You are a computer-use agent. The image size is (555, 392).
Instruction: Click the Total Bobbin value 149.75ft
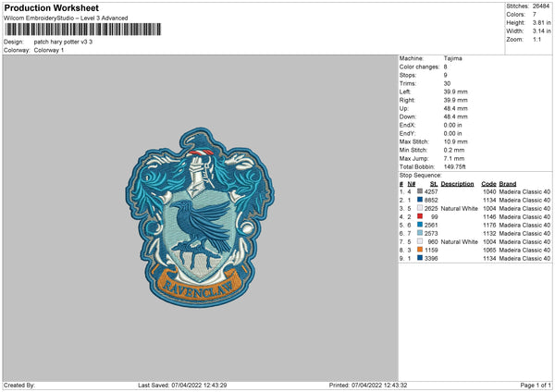pyautogui.click(x=455, y=166)
